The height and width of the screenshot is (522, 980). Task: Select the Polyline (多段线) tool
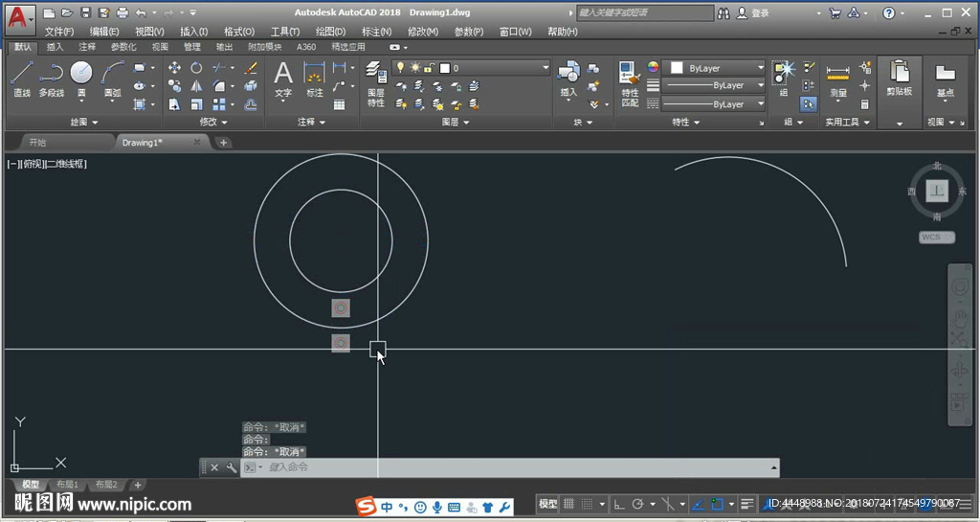pos(52,79)
